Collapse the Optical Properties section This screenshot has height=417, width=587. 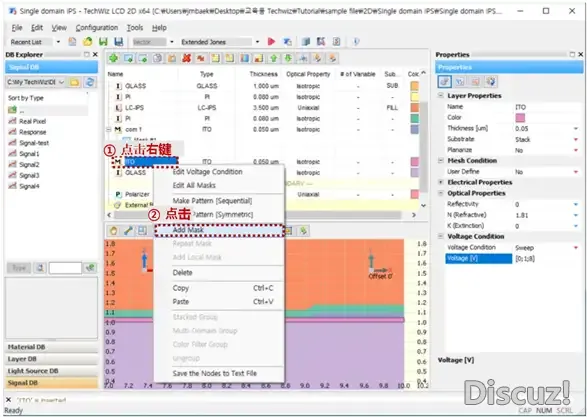click(x=441, y=193)
